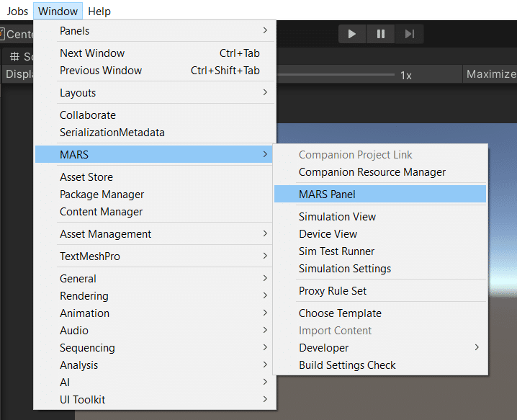Open the Device View window
Viewport: 517px width, 420px height.
(328, 234)
